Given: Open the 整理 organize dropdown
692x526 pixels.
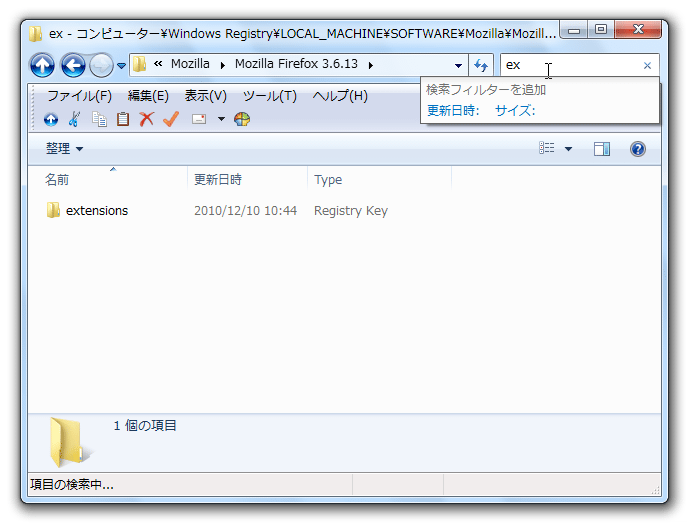Looking at the screenshot, I should click(x=64, y=149).
